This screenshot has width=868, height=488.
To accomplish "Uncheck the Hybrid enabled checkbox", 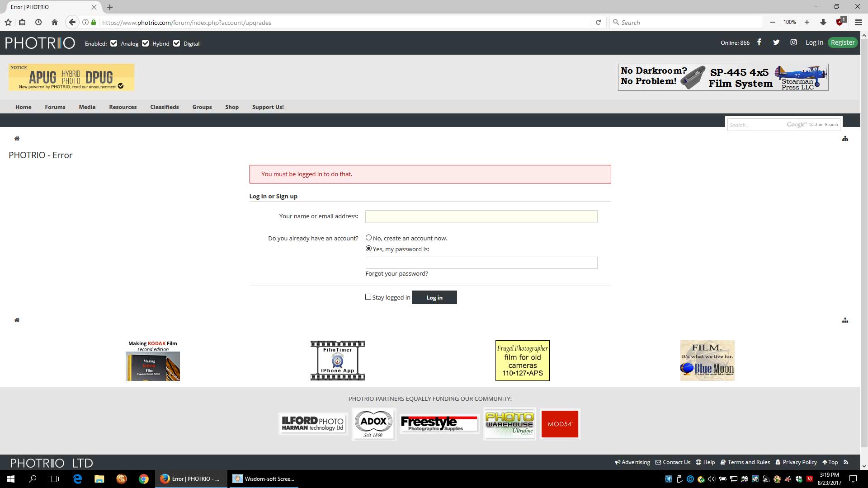I will [145, 43].
